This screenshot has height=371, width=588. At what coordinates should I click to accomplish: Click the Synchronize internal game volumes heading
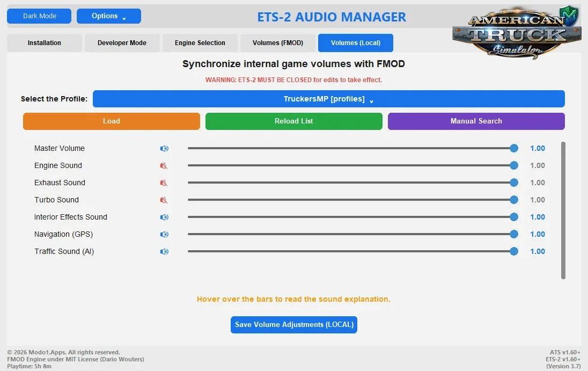pyautogui.click(x=293, y=64)
